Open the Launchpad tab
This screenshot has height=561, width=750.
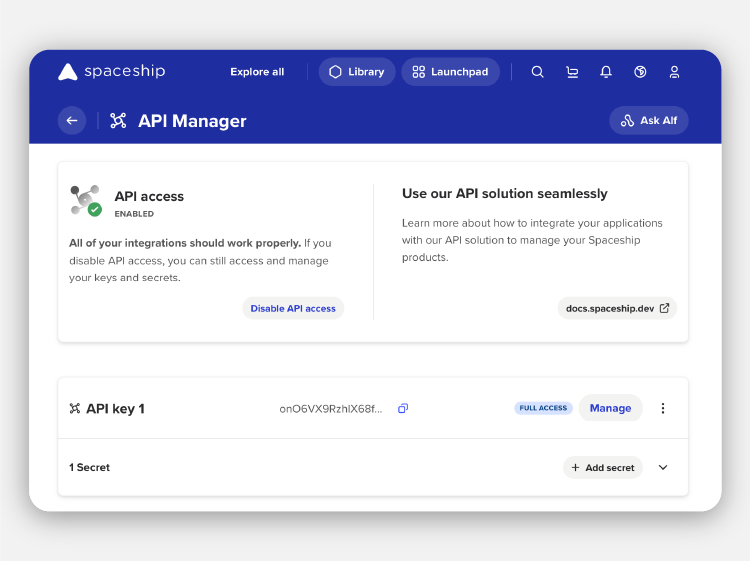click(450, 72)
